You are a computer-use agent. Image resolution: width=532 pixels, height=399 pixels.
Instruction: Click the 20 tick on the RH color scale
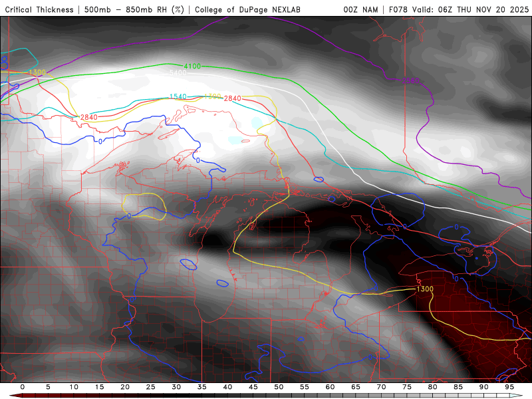125,387
